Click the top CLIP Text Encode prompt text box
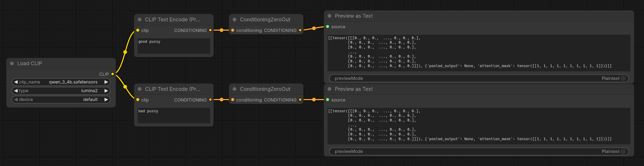This screenshot has width=644, height=166. click(174, 46)
